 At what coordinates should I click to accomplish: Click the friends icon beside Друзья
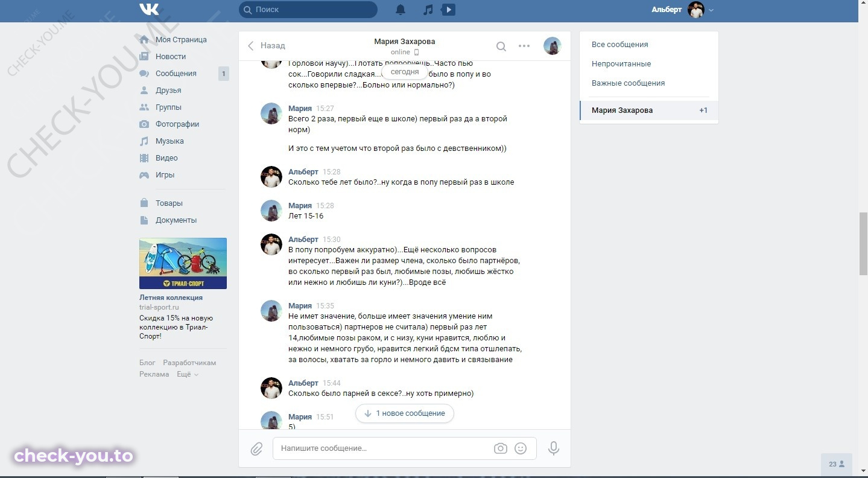tap(144, 90)
